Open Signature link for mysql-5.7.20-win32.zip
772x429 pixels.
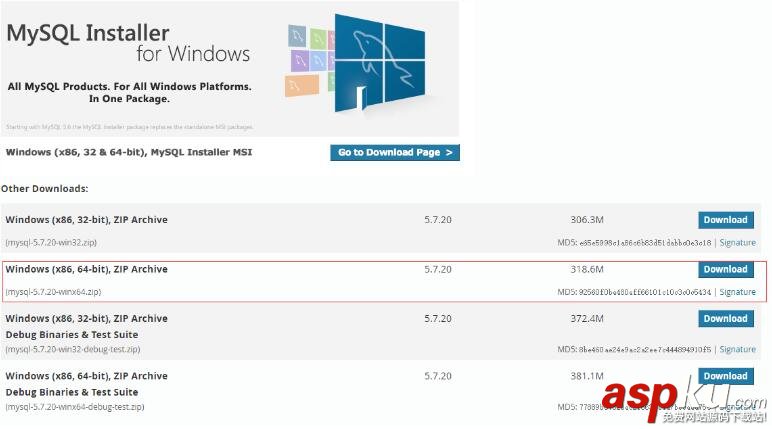738,243
